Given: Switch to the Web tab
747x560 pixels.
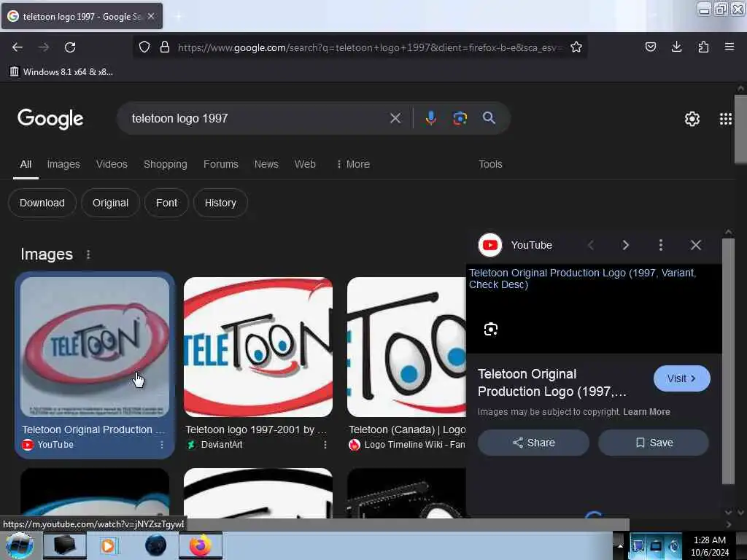Looking at the screenshot, I should pyautogui.click(x=305, y=164).
